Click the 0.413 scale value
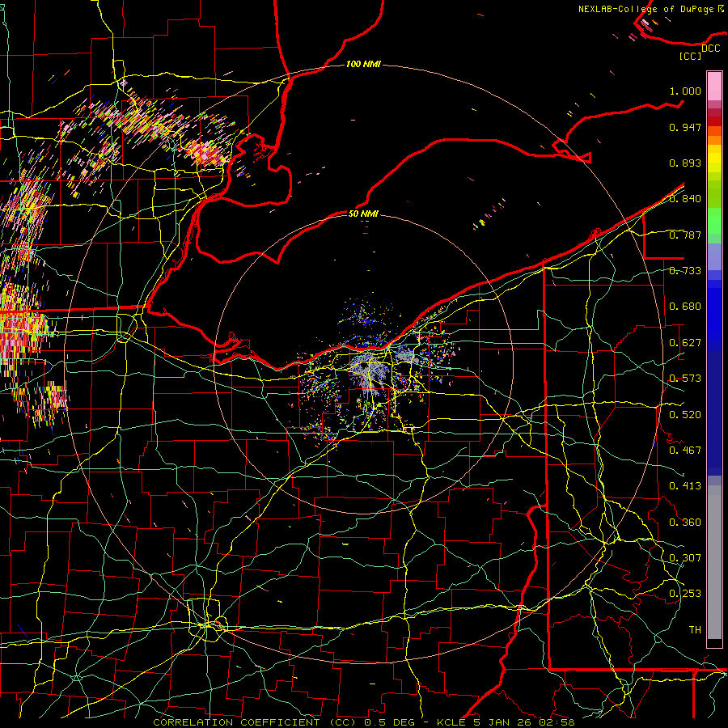 [685, 486]
